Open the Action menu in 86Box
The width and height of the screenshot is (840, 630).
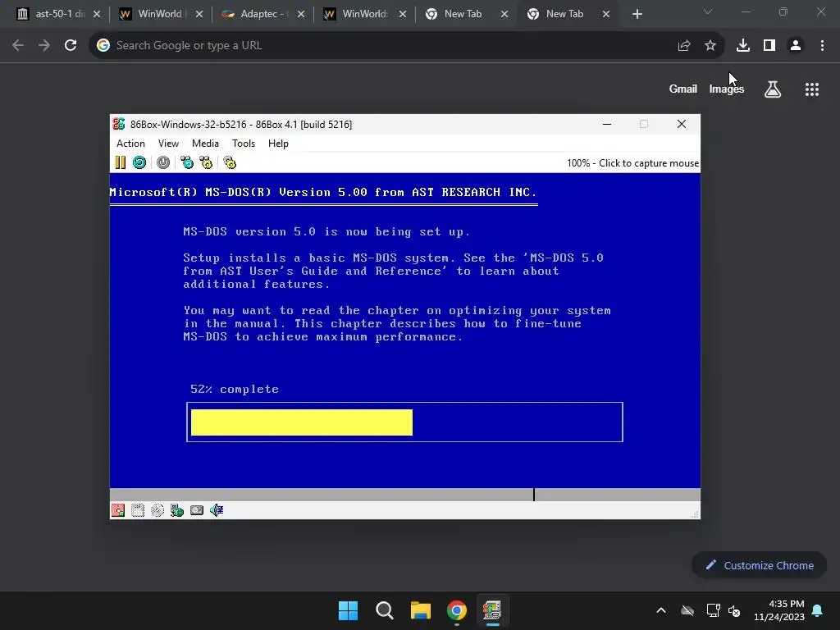pos(130,143)
